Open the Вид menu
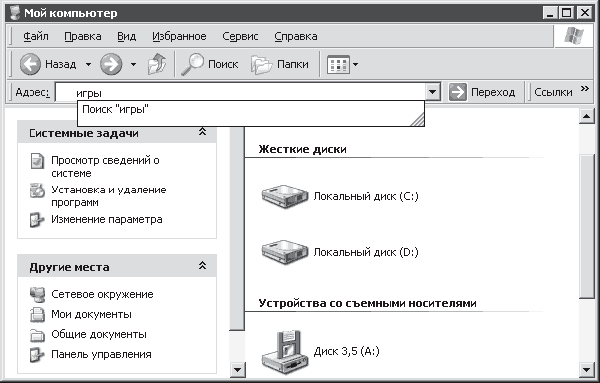600x383 pixels. (x=126, y=36)
